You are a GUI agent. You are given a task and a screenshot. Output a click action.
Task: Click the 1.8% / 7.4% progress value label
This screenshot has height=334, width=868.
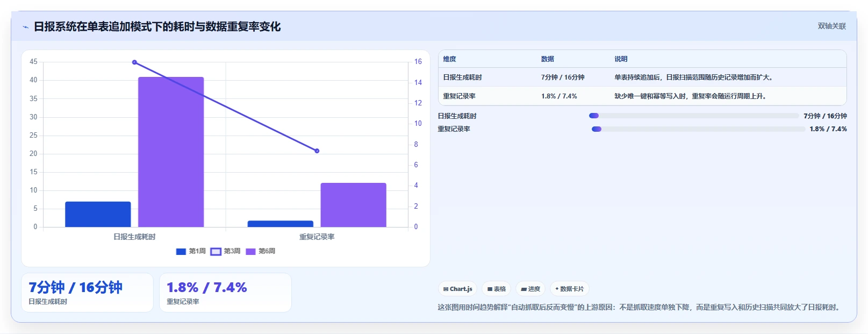pos(828,129)
